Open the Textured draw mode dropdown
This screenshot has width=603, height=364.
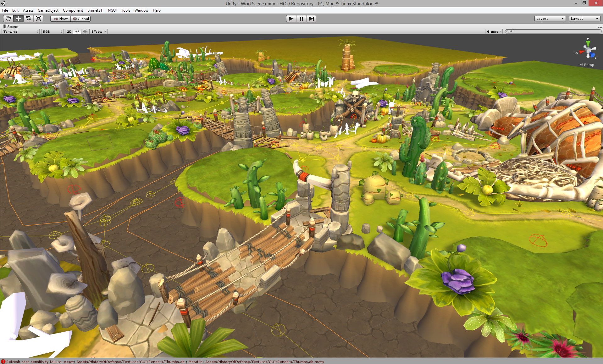[x=21, y=31]
